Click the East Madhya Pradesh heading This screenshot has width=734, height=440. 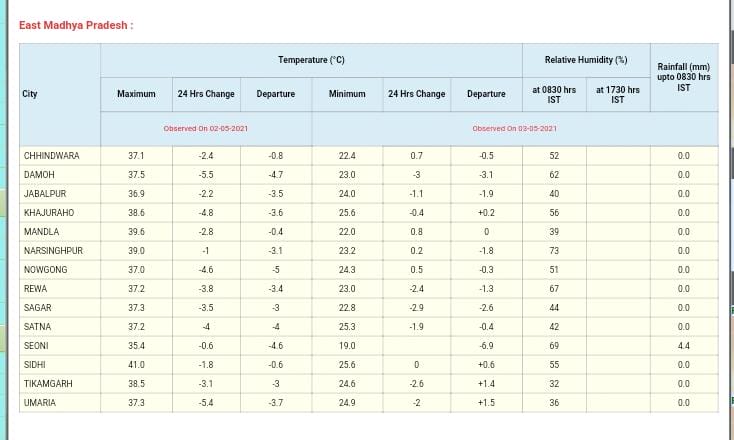pyautogui.click(x=76, y=24)
